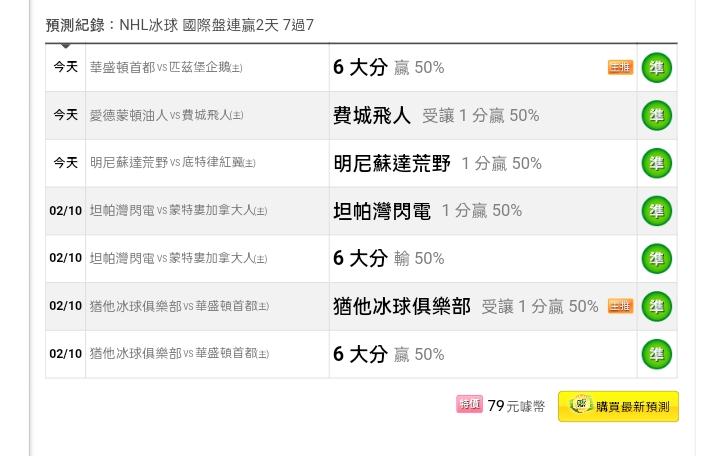Click the green 準 icon in the 坦帕灣閃電 1分贏 row
Viewport: 720px width, 456px height.
tap(656, 211)
